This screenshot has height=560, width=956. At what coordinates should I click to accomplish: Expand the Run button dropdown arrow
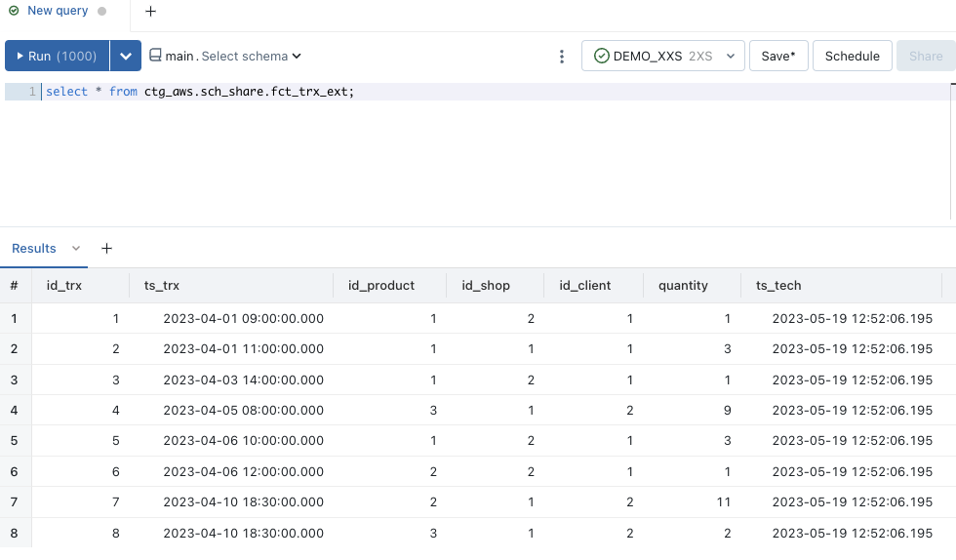(126, 57)
